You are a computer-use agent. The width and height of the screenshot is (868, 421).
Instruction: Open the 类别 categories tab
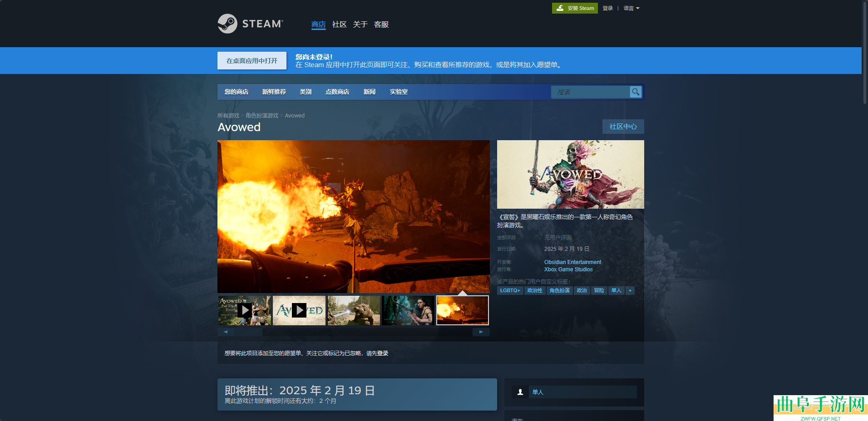click(306, 92)
